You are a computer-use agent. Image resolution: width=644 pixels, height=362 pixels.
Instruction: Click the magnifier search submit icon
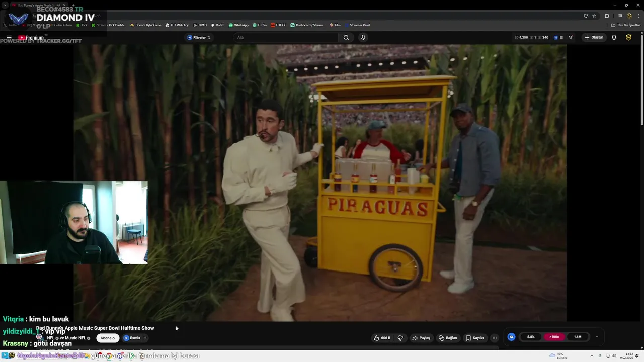click(346, 37)
